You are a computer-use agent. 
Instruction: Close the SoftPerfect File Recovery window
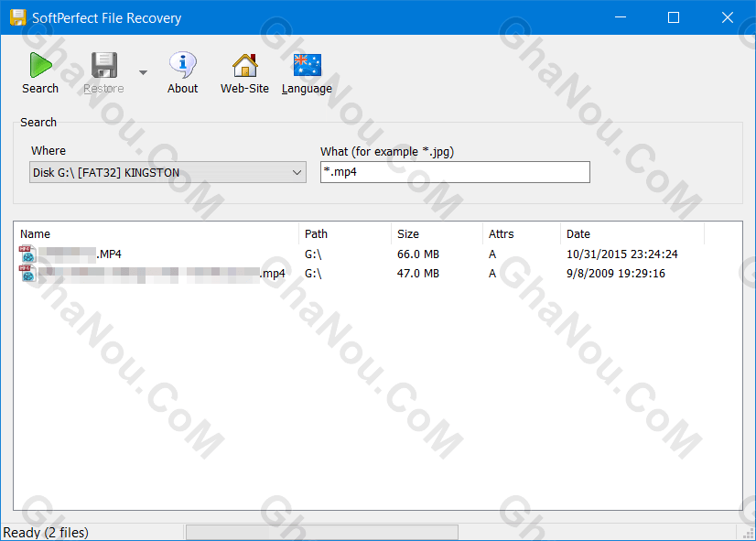pyautogui.click(x=727, y=17)
